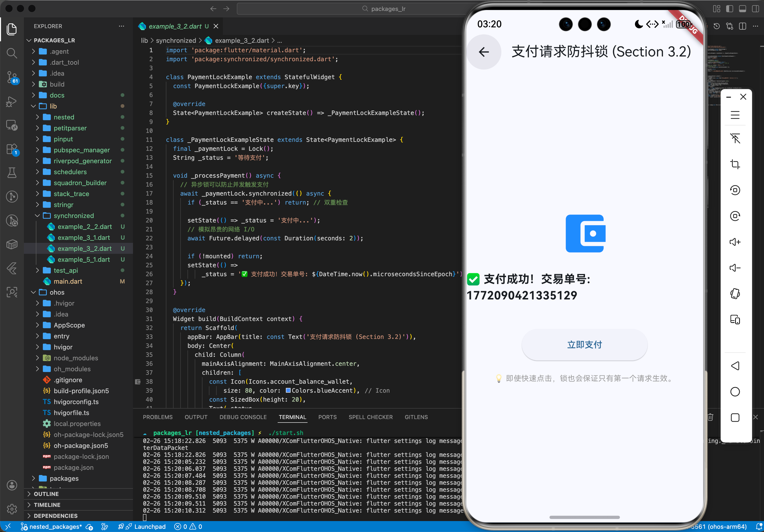Open the Explorer view in the activity bar
Screen dimensions: 764x532
click(x=12, y=29)
